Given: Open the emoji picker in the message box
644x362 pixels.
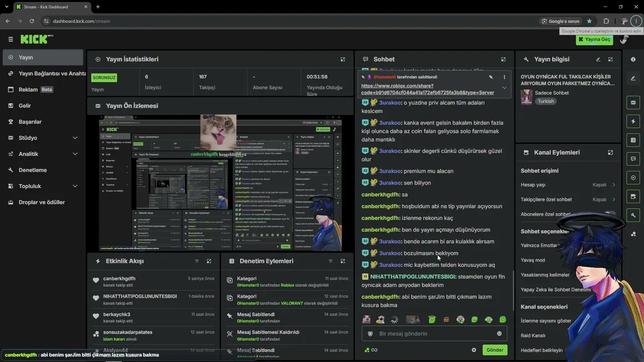Looking at the screenshot, I should (x=499, y=333).
